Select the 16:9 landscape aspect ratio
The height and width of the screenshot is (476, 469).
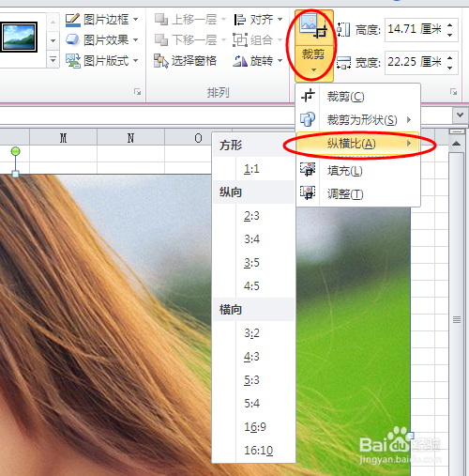[253, 427]
